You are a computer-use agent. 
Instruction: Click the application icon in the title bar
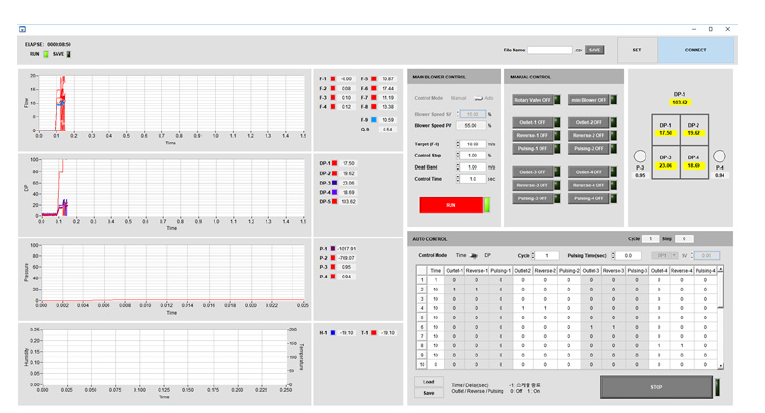click(x=23, y=29)
